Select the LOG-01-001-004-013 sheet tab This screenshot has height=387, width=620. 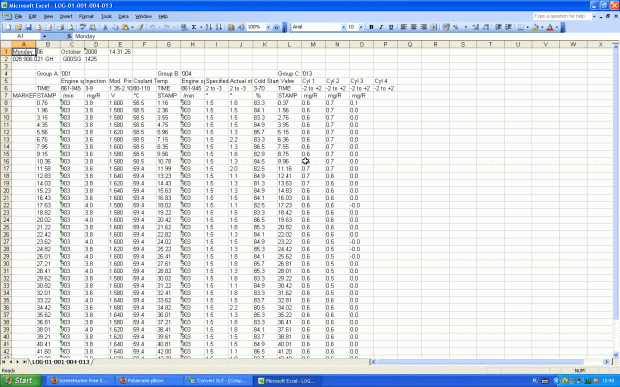[x=60, y=362]
